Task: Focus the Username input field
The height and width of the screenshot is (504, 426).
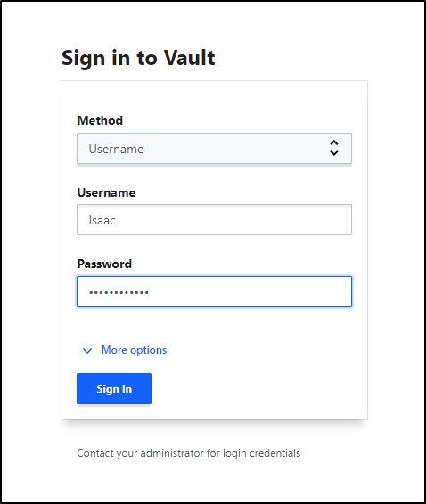Action: tap(214, 220)
